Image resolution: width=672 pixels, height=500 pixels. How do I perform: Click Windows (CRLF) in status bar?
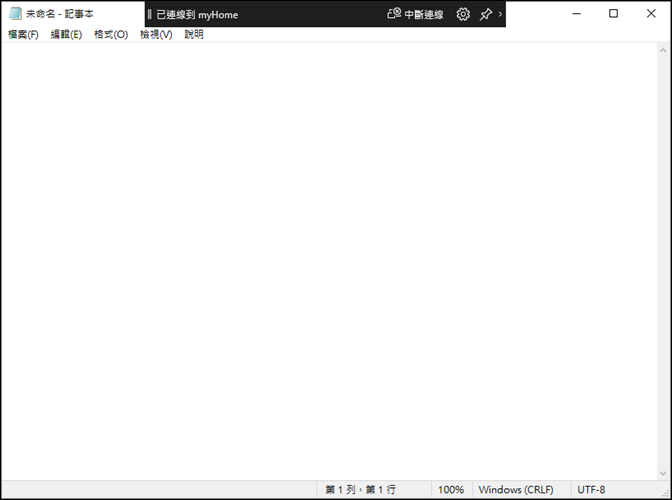click(x=516, y=489)
